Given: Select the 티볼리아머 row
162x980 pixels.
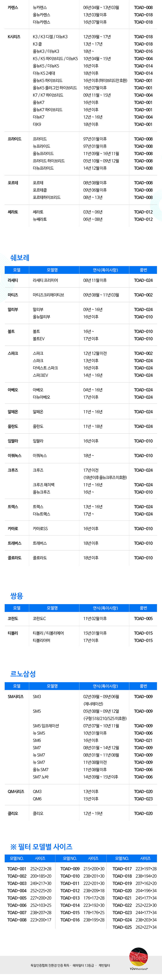Looking at the screenshot, I should pyautogui.click(x=81, y=640).
